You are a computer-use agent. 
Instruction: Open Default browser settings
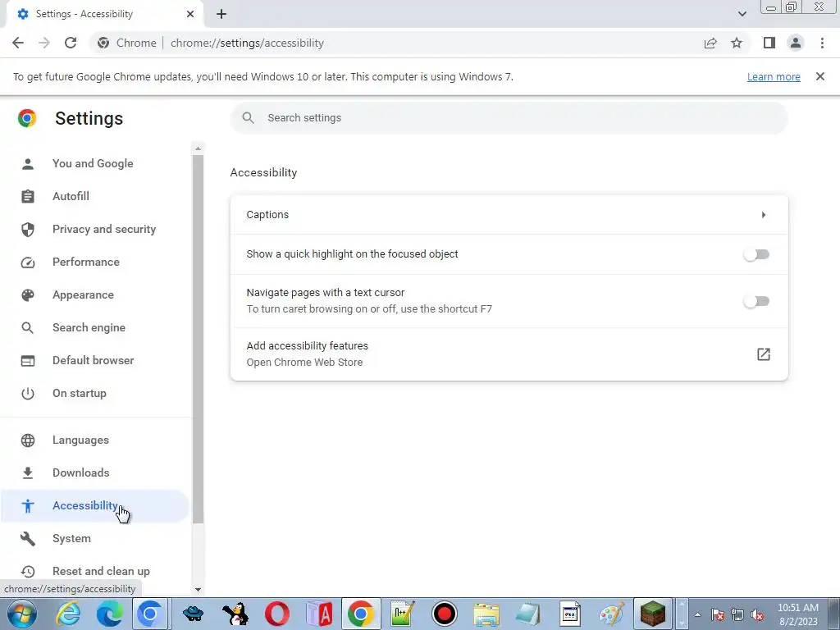tap(94, 361)
